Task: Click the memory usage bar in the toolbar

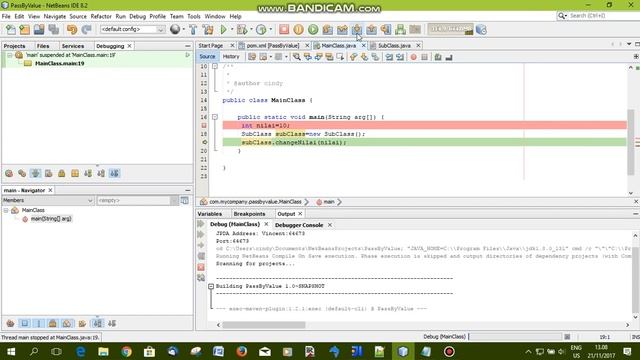Action: pos(450,29)
